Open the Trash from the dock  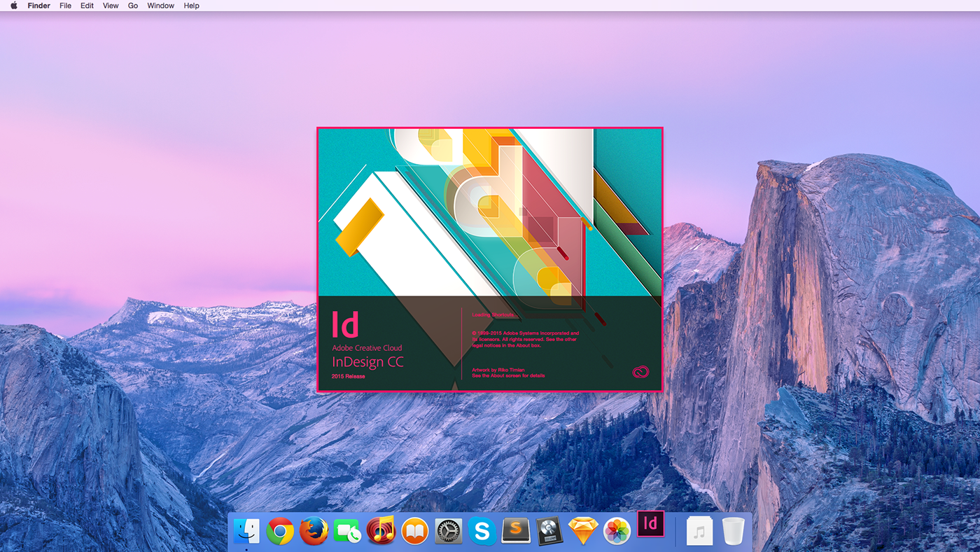click(733, 532)
